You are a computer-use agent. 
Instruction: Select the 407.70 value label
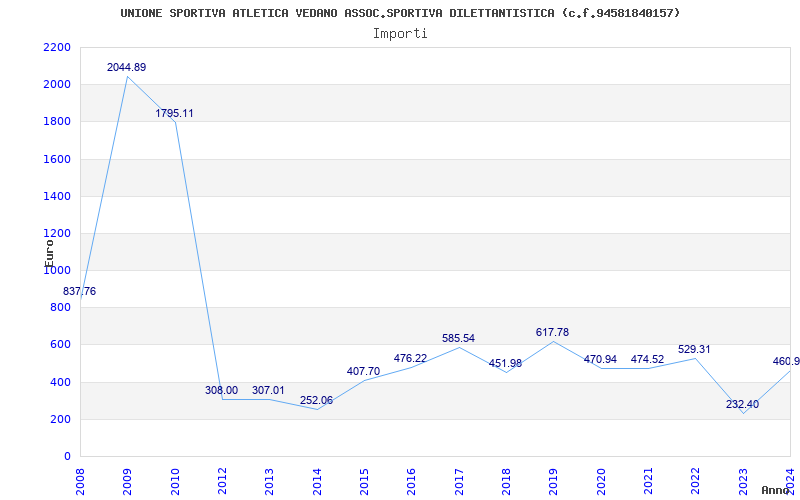point(363,371)
